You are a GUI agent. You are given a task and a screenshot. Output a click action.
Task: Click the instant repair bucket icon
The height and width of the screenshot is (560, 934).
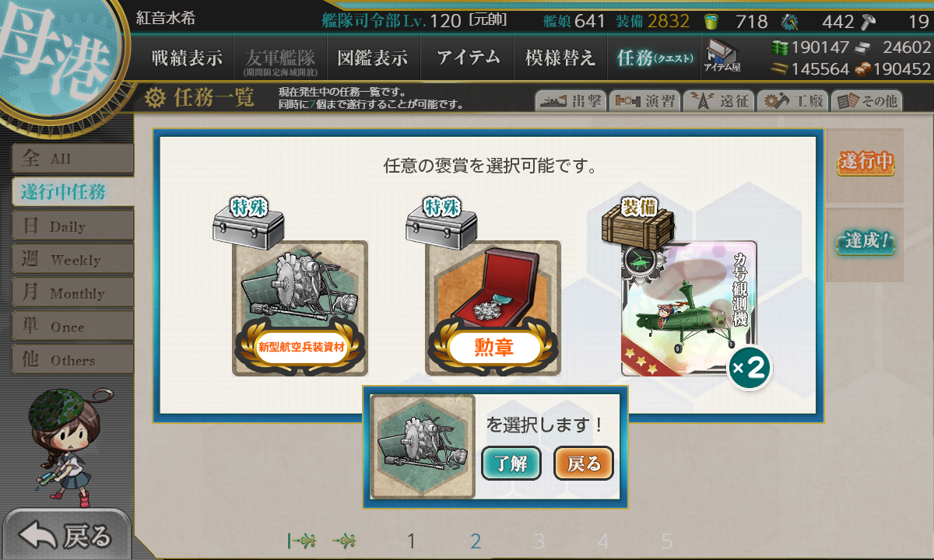click(x=711, y=21)
